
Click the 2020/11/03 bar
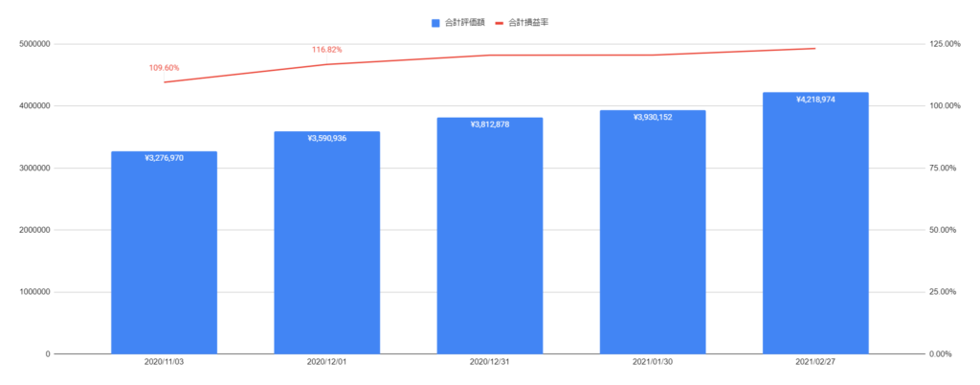164,253
